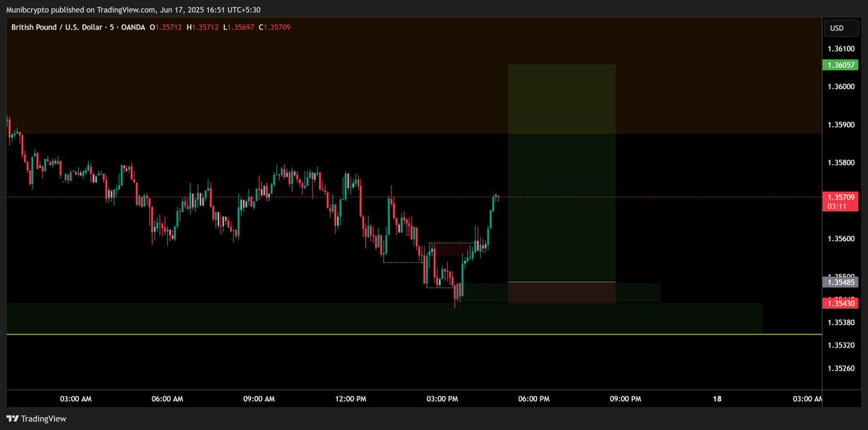Select the orange supply zone at chart top
Screen dimensions: 868x430
(x=414, y=76)
